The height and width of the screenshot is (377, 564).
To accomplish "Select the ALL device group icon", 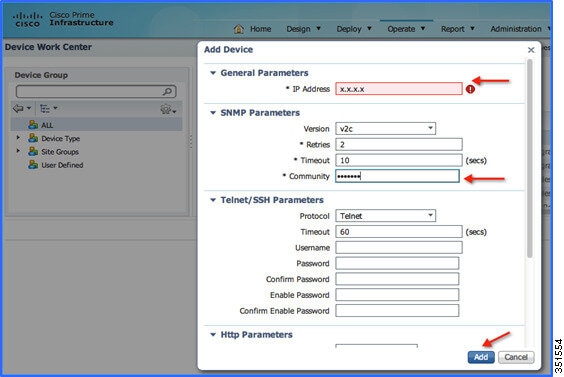I will coord(33,125).
